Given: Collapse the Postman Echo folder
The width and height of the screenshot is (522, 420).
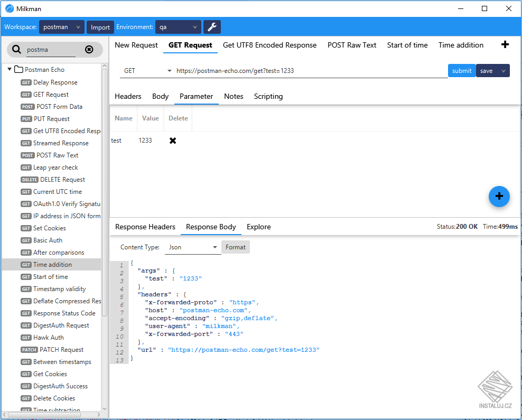Looking at the screenshot, I should 10,69.
